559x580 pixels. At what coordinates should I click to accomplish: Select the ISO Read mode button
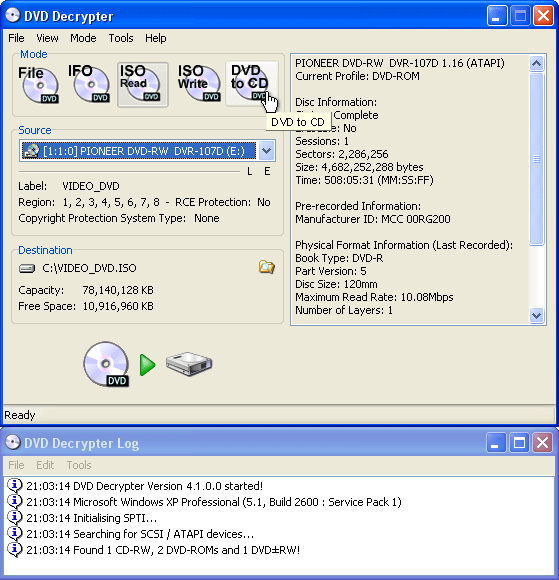(143, 85)
